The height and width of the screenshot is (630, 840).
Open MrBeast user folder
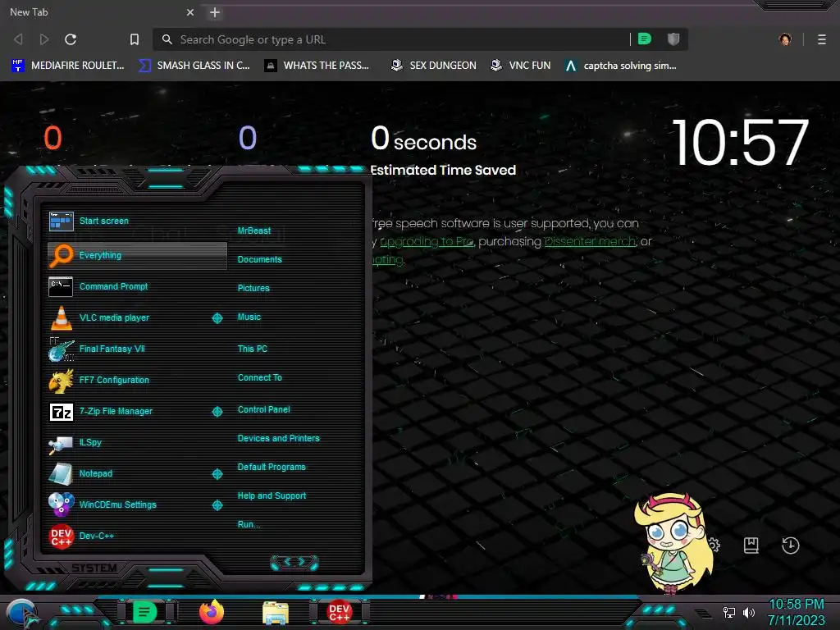point(254,231)
